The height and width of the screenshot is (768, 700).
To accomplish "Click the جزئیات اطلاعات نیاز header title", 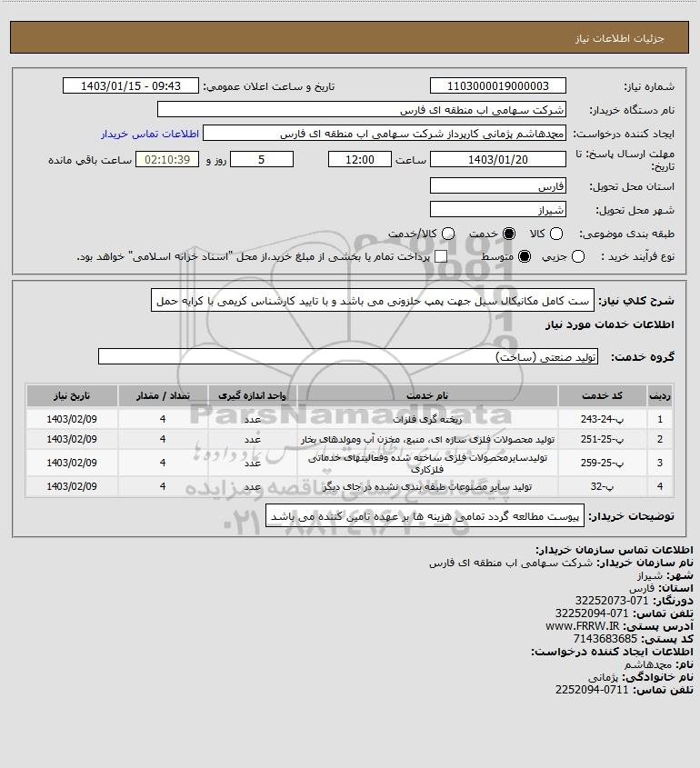I will pyautogui.click(x=620, y=38).
